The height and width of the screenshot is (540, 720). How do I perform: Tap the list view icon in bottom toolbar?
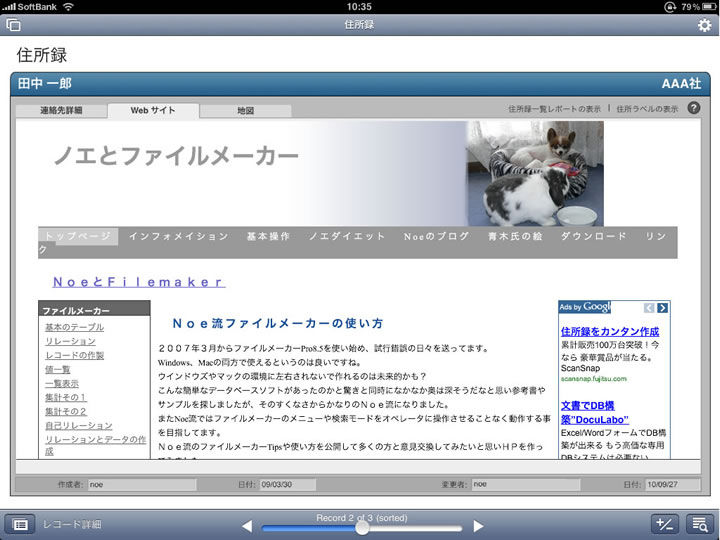click(x=19, y=524)
